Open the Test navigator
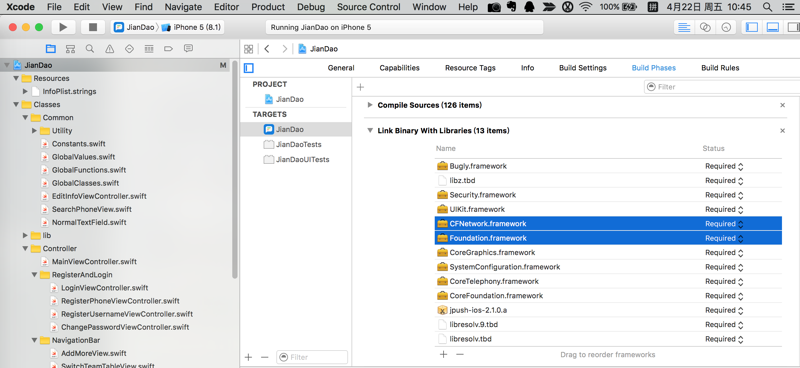800x368 pixels. (x=129, y=49)
